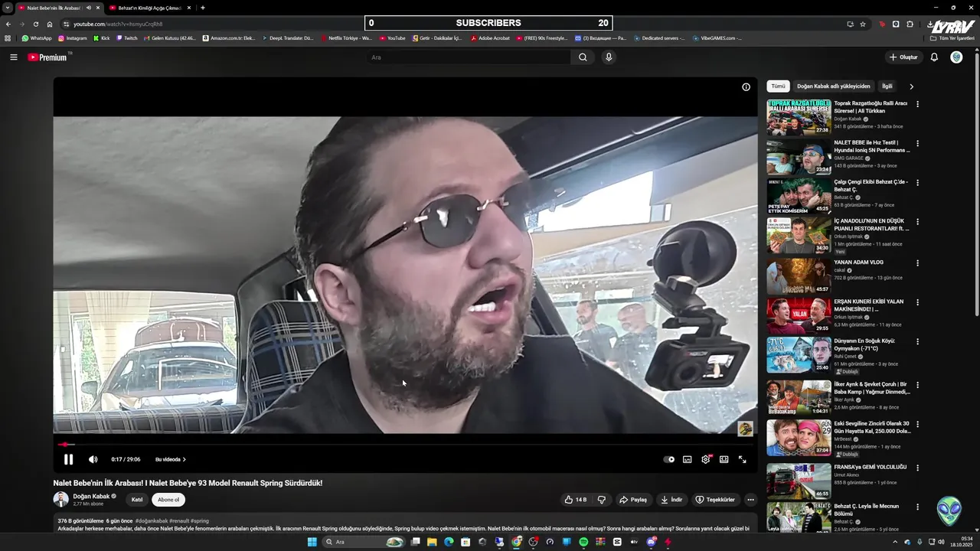Viewport: 980px width, 551px height.
Task: Pause the video with the pause button
Action: point(68,459)
